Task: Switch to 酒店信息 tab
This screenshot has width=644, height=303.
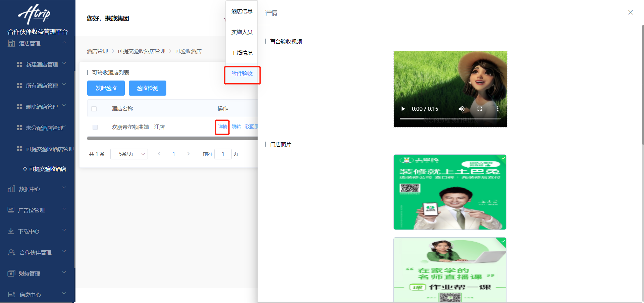Action: [242, 11]
